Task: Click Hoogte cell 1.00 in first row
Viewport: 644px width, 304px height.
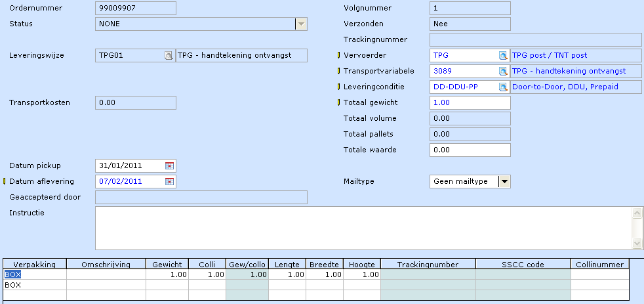Action: pyautogui.click(x=362, y=274)
